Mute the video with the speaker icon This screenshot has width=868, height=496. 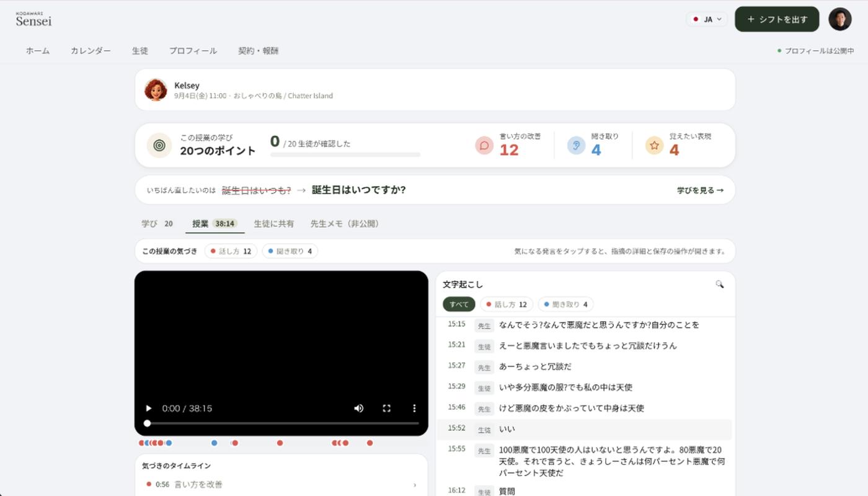pos(358,408)
